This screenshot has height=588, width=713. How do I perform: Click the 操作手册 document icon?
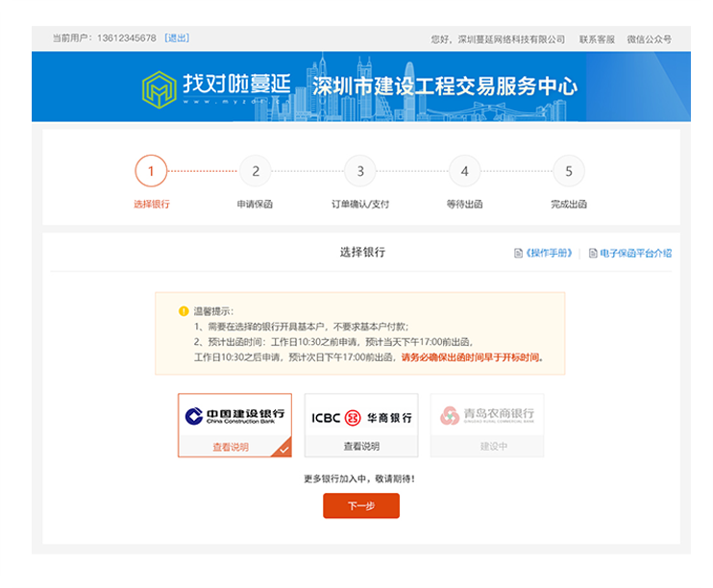[x=519, y=254]
